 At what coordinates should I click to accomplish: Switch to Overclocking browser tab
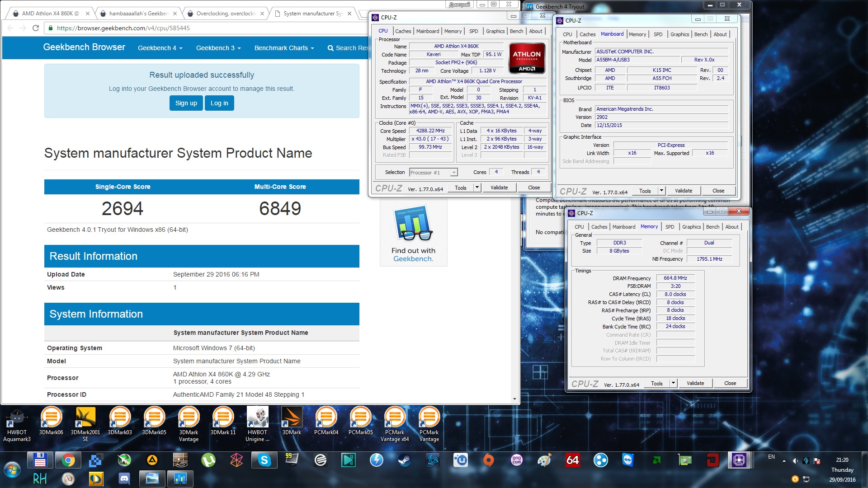226,14
